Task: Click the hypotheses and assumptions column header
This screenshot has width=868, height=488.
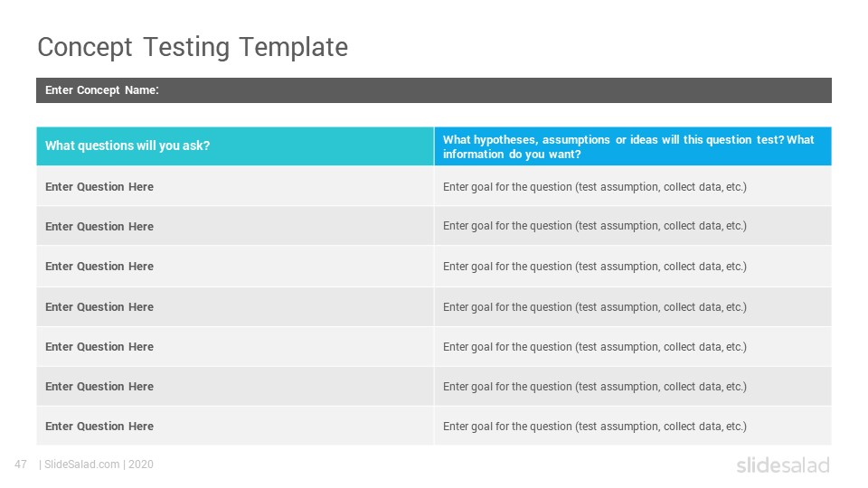Action: 633,146
